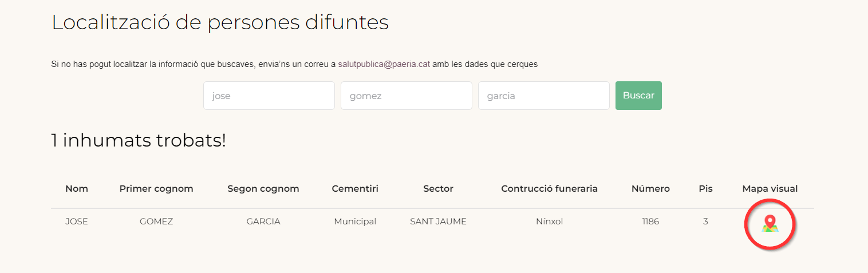Click the JOSE name cell in results
This screenshot has height=273, width=868.
coord(77,221)
